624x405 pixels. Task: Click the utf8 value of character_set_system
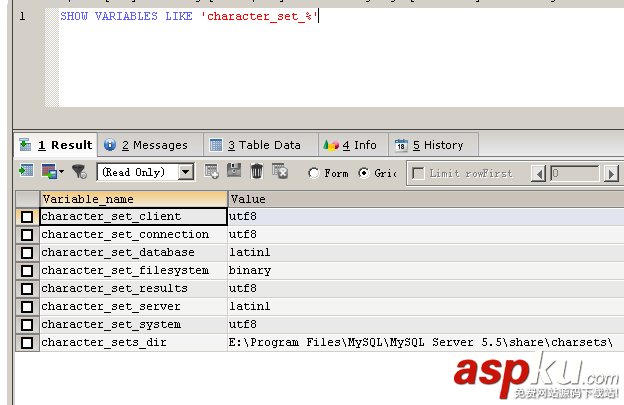coord(243,324)
